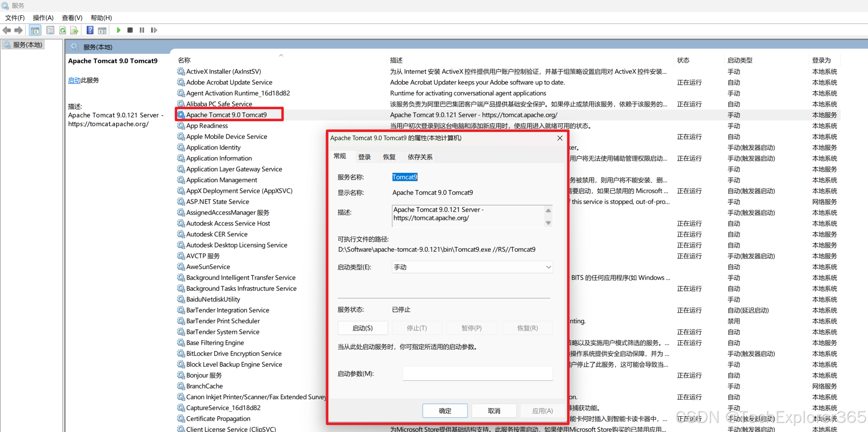Screen dimensions: 868x432
Task: Click the 启动(S) button in the dialog
Action: click(363, 328)
